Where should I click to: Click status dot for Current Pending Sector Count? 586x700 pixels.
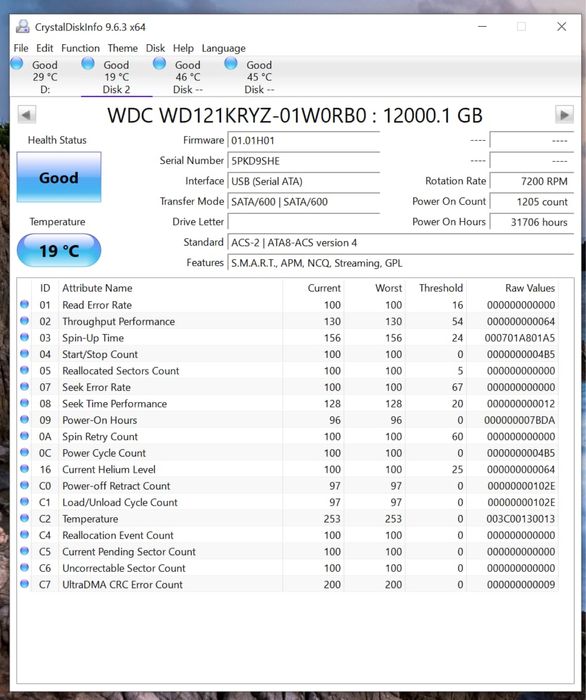pos(25,551)
